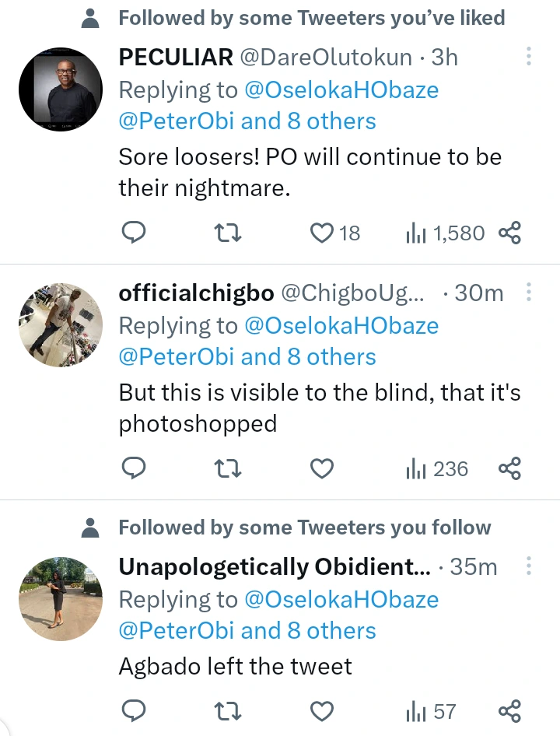The width and height of the screenshot is (560, 736).
Task: Like PECULIAR's tweet with 18 likes
Action: [321, 233]
